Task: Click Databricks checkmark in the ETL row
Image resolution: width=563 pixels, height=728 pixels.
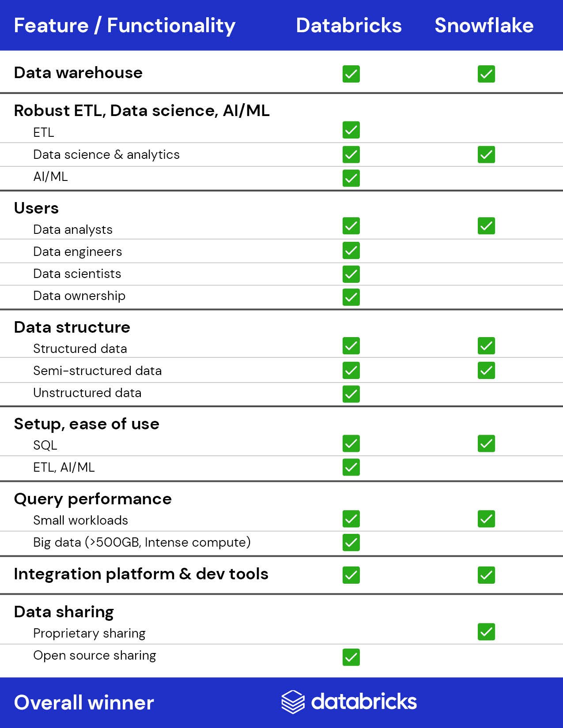Action: pyautogui.click(x=351, y=130)
